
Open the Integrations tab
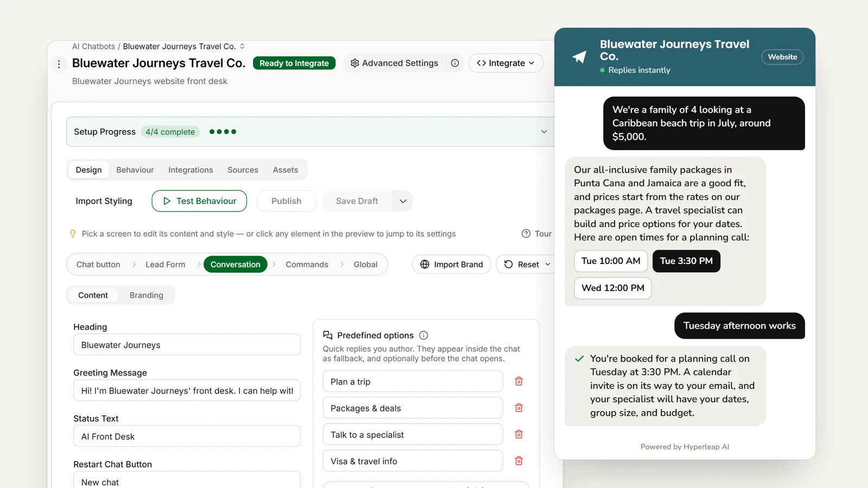pyautogui.click(x=190, y=170)
